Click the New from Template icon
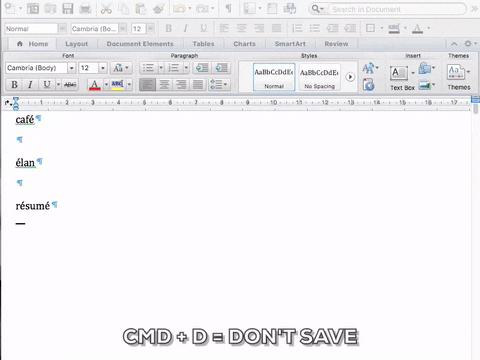 tap(33, 9)
